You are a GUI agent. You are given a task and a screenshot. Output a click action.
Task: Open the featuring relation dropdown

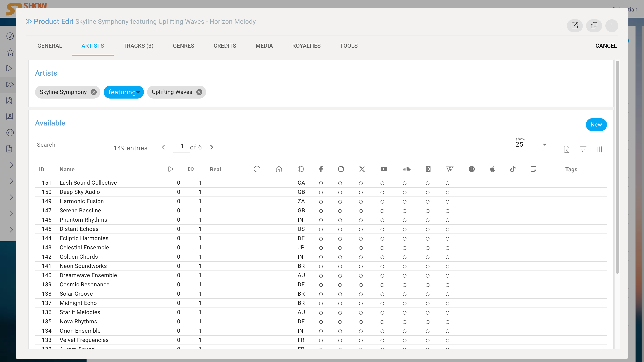click(x=124, y=92)
